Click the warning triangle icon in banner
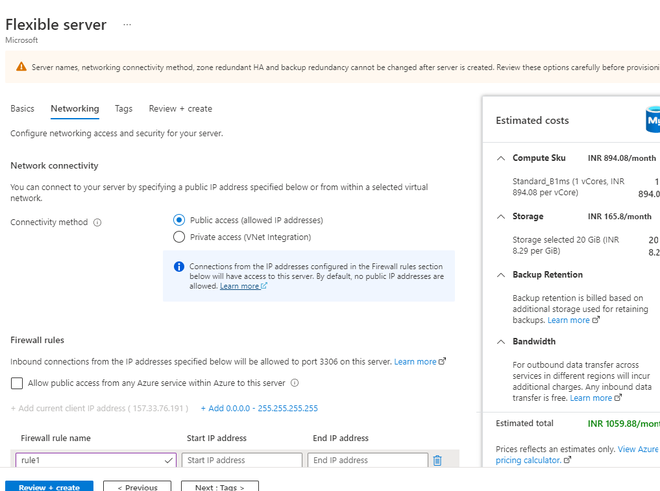Viewport: 660px width, 491px height. tap(21, 66)
